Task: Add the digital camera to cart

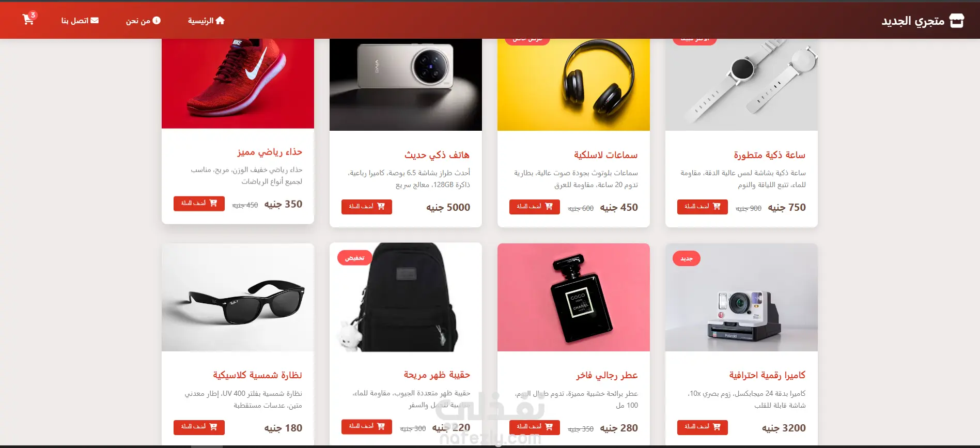Action: [x=703, y=427]
